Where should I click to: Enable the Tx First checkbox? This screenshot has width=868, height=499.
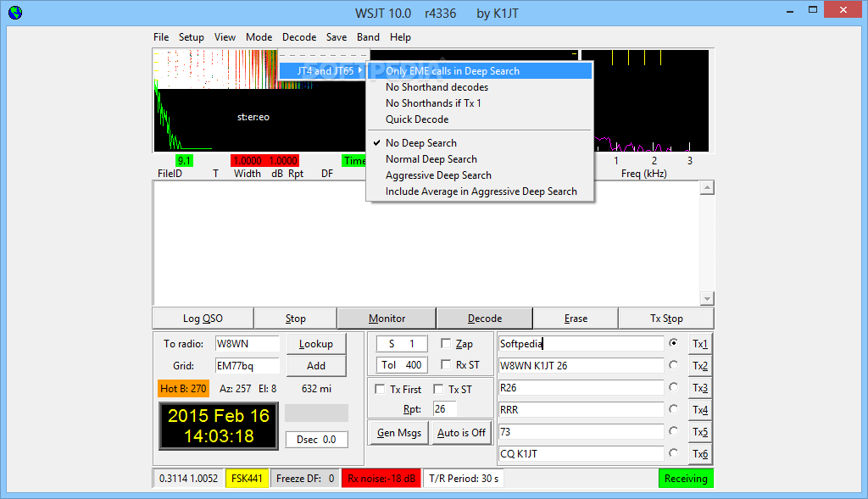coord(380,389)
